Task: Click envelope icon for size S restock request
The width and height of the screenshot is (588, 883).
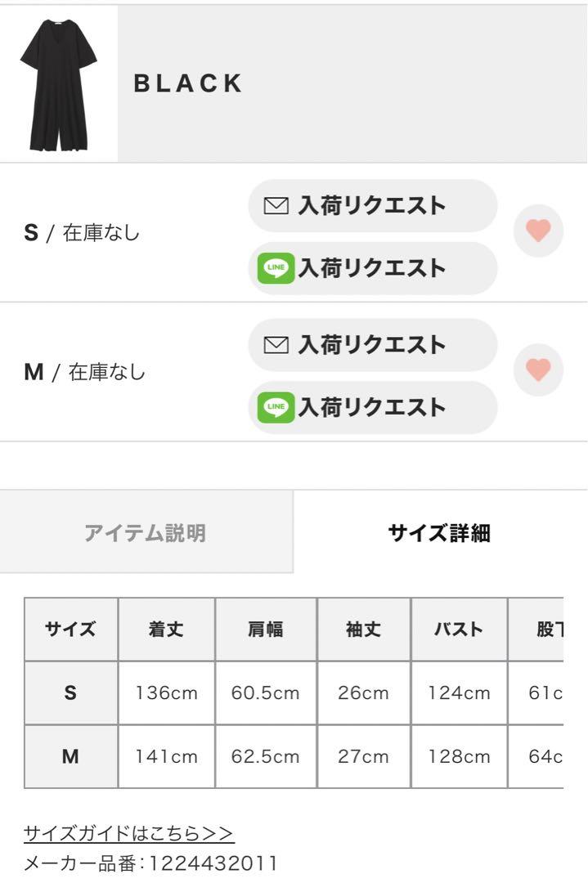Action: point(276,206)
